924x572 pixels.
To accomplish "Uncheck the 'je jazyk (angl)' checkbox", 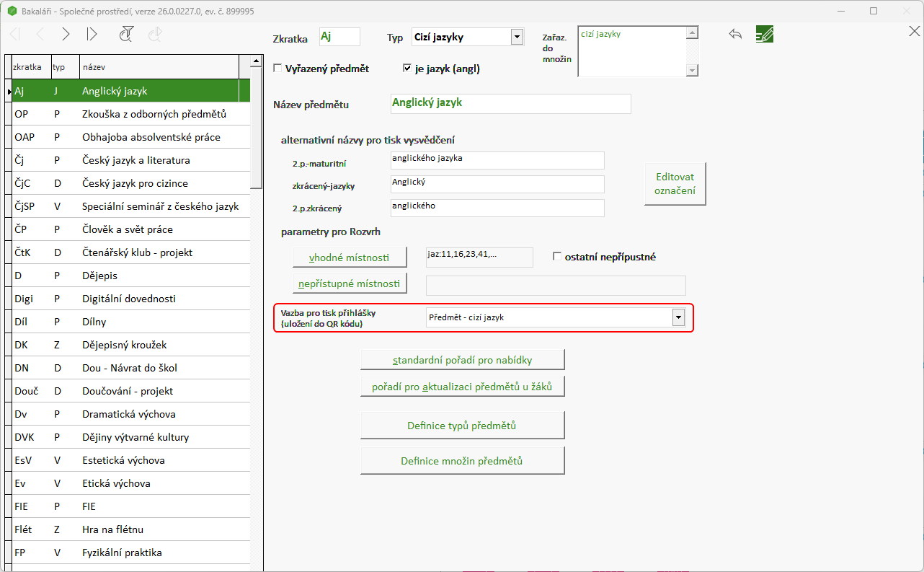I will 407,69.
